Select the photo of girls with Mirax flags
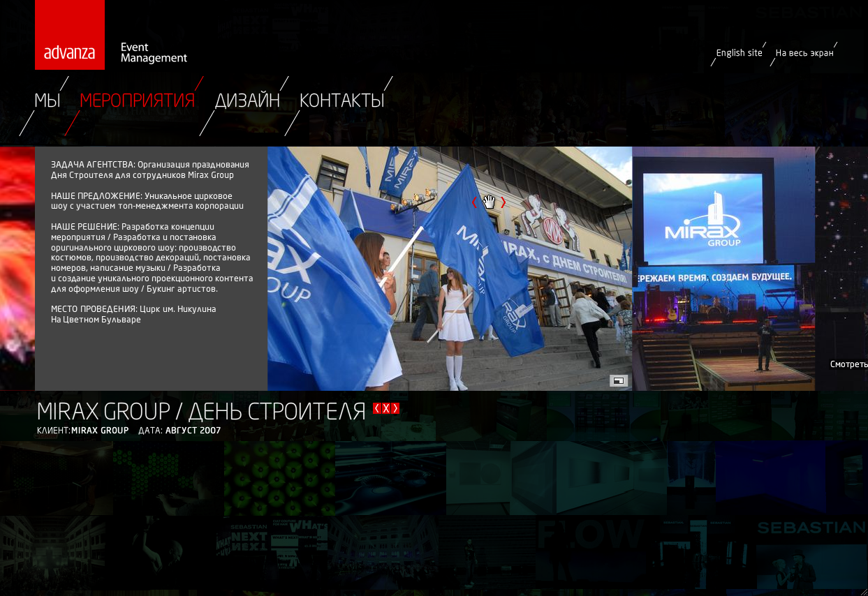This screenshot has width=868, height=596. pyautogui.click(x=450, y=269)
